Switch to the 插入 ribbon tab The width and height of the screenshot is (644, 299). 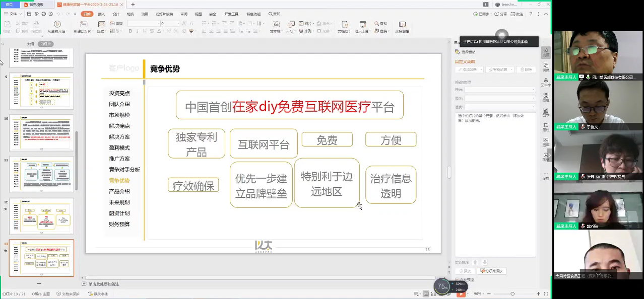point(101,14)
